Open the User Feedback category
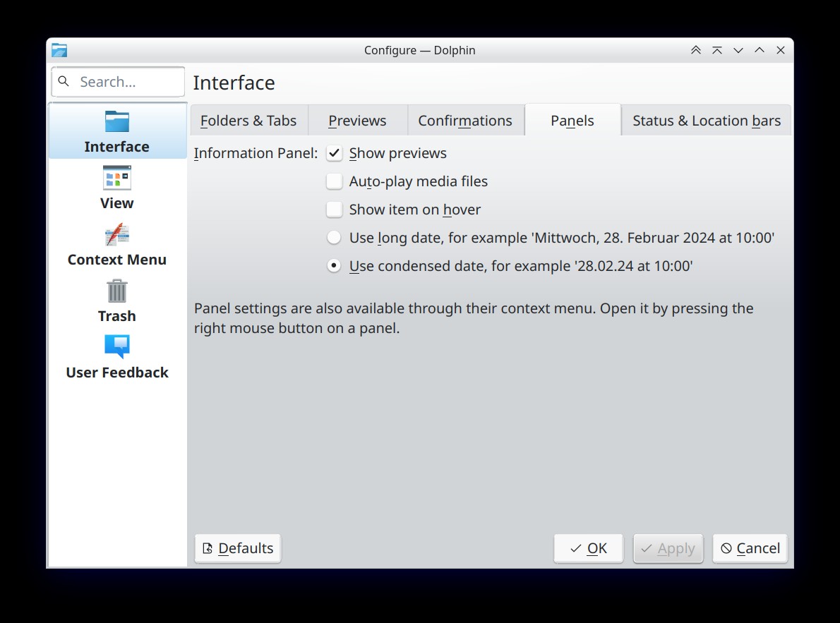The height and width of the screenshot is (623, 840). 116,357
